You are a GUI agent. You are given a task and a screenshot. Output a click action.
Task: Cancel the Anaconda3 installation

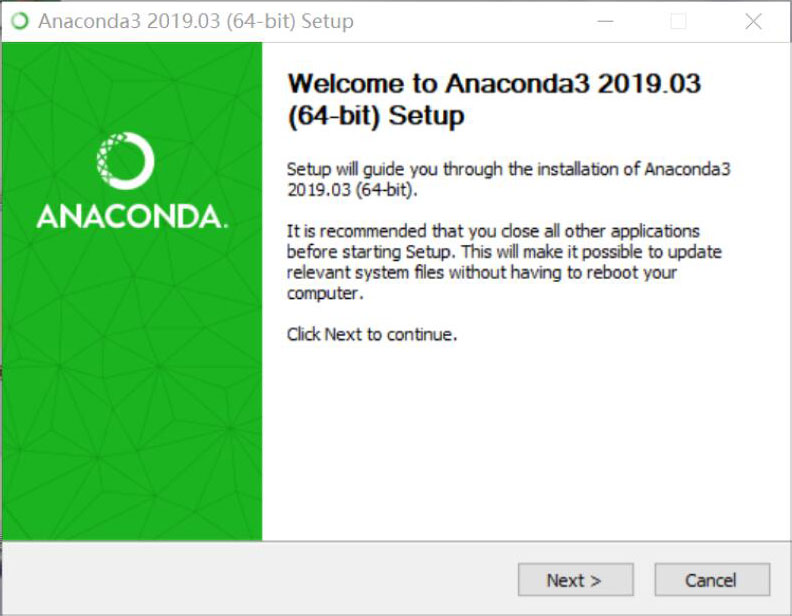click(711, 580)
